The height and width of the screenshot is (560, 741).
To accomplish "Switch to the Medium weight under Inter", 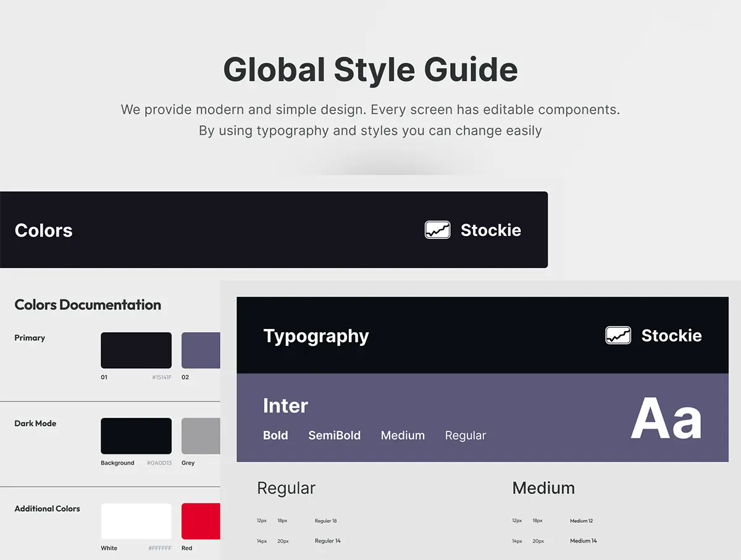I will [x=403, y=435].
